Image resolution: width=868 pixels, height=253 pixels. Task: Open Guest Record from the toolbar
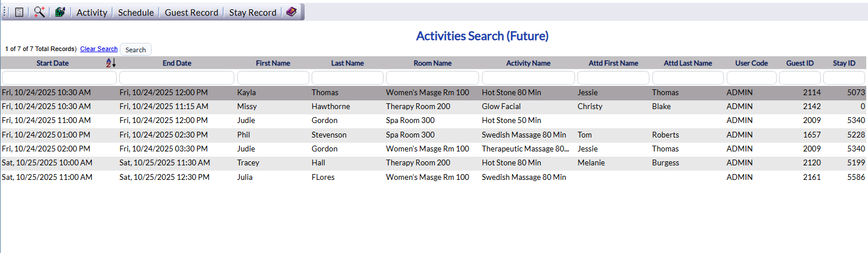[191, 12]
